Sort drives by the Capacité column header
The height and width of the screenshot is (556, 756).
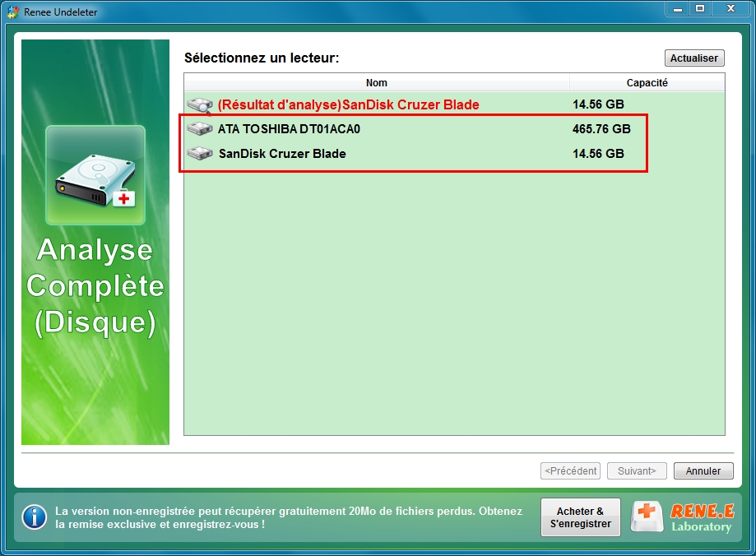coord(647,82)
